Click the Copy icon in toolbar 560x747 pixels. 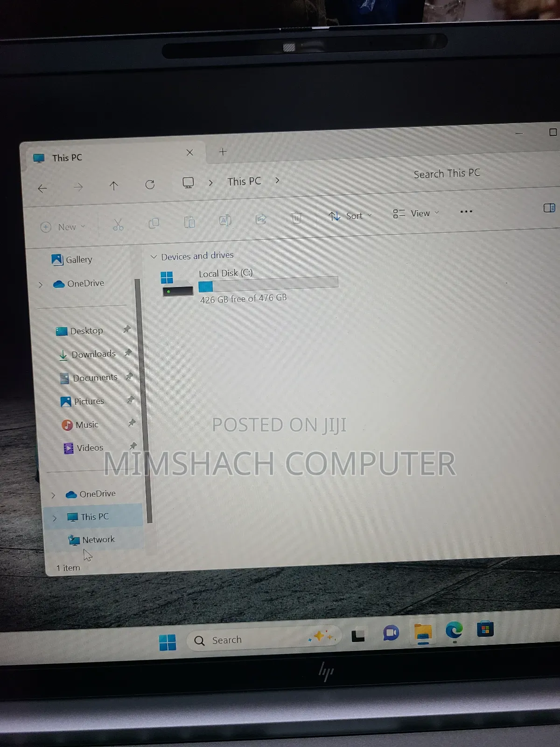click(x=154, y=223)
